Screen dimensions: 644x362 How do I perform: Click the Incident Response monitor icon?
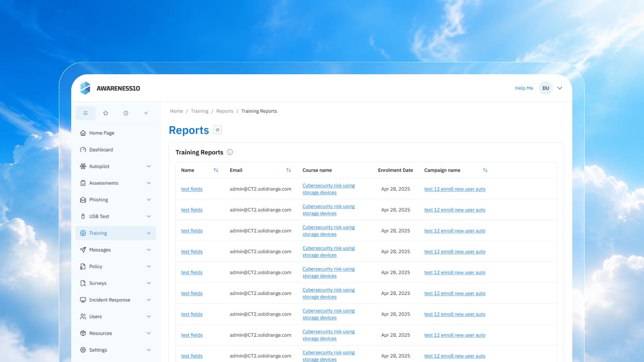pos(83,300)
